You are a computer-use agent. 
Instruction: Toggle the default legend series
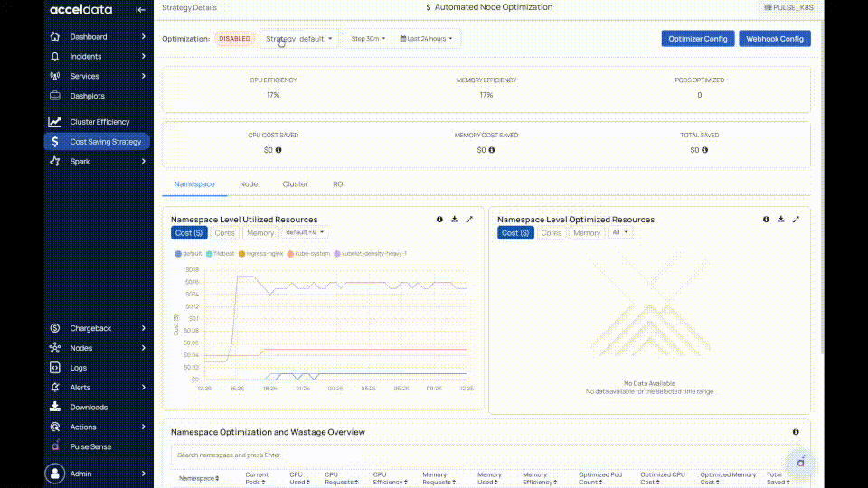(188, 253)
